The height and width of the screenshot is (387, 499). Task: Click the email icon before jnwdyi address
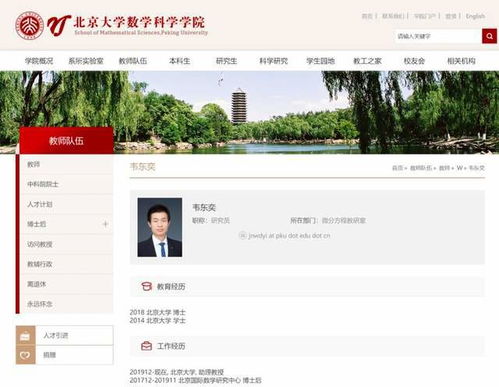(x=243, y=235)
